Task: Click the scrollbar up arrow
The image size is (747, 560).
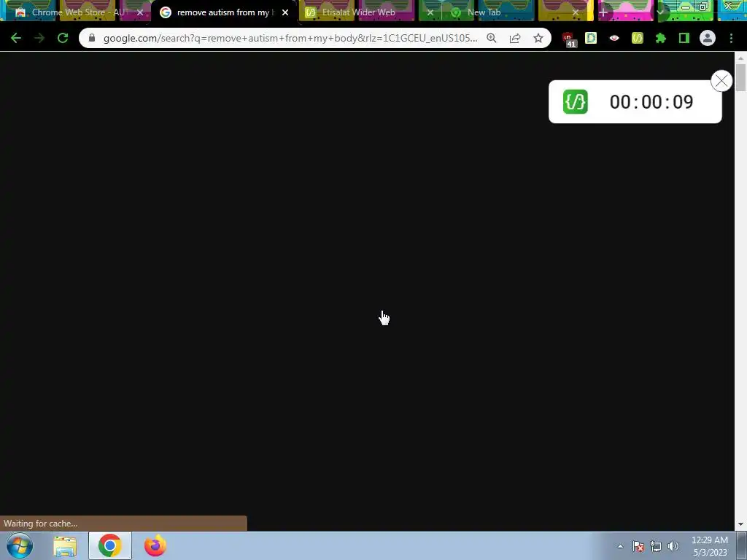Action: (x=740, y=58)
